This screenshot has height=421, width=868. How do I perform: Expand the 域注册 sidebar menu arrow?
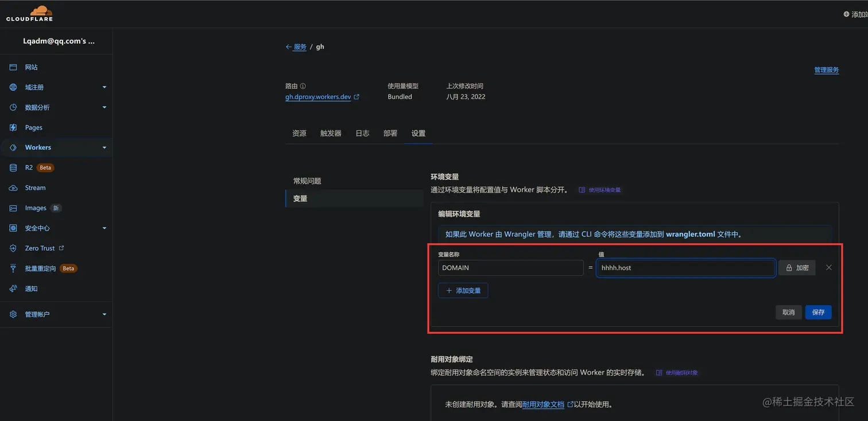[104, 87]
